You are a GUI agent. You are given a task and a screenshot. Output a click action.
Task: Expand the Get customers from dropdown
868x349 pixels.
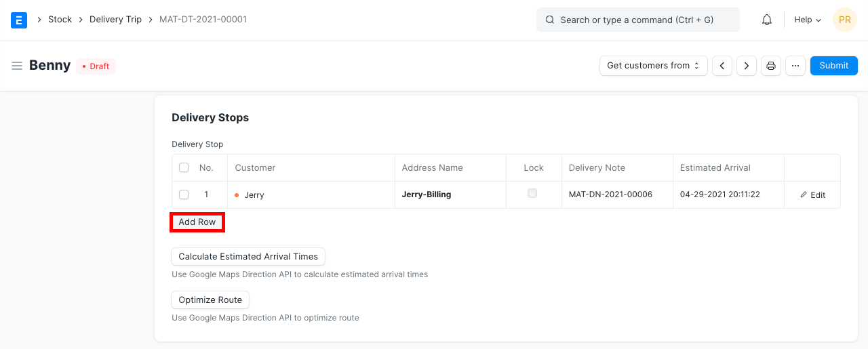pyautogui.click(x=653, y=66)
